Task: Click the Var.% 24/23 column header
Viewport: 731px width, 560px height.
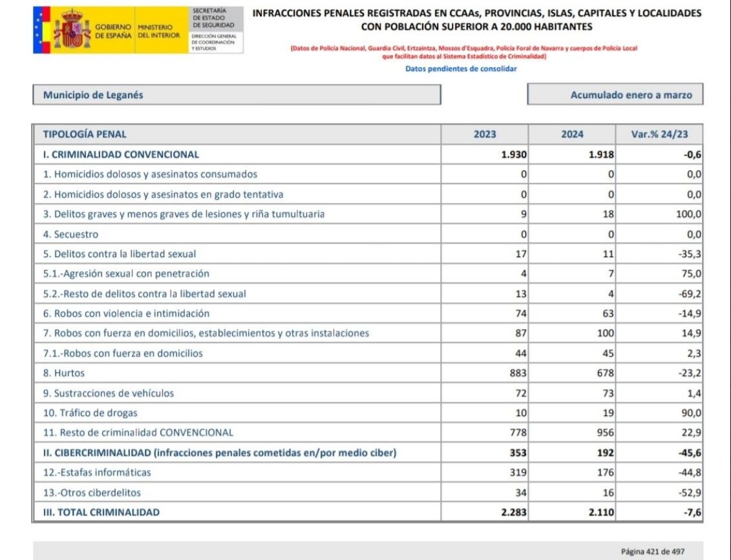Action: coord(659,134)
